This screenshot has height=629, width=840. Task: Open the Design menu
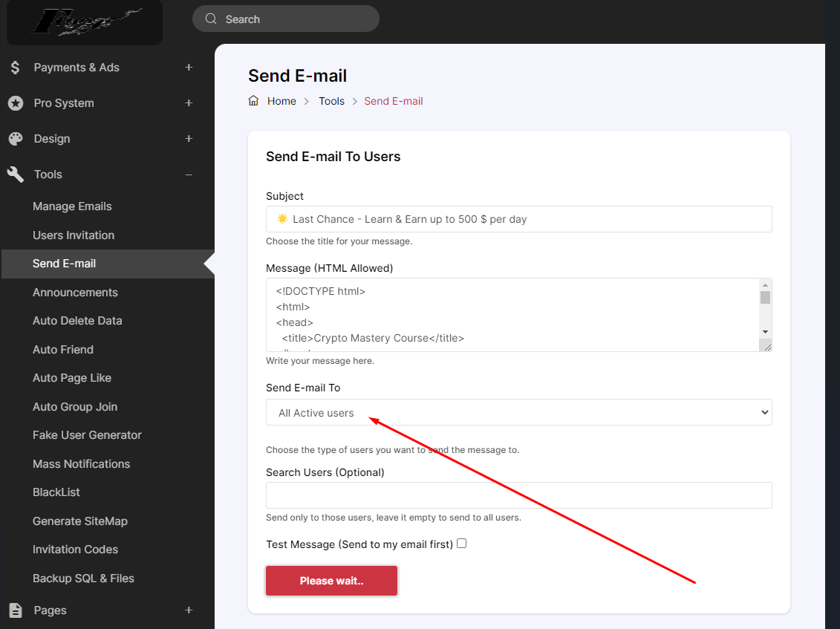(x=52, y=139)
